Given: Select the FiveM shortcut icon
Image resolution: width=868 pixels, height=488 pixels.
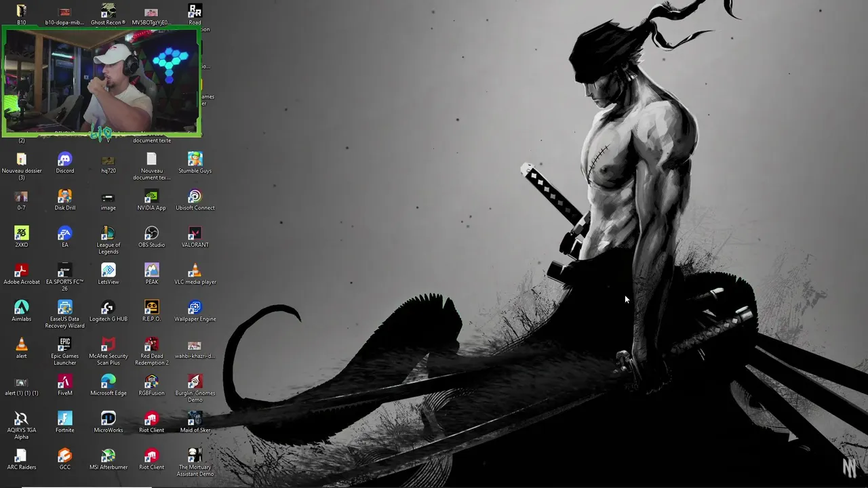Looking at the screenshot, I should 65,382.
